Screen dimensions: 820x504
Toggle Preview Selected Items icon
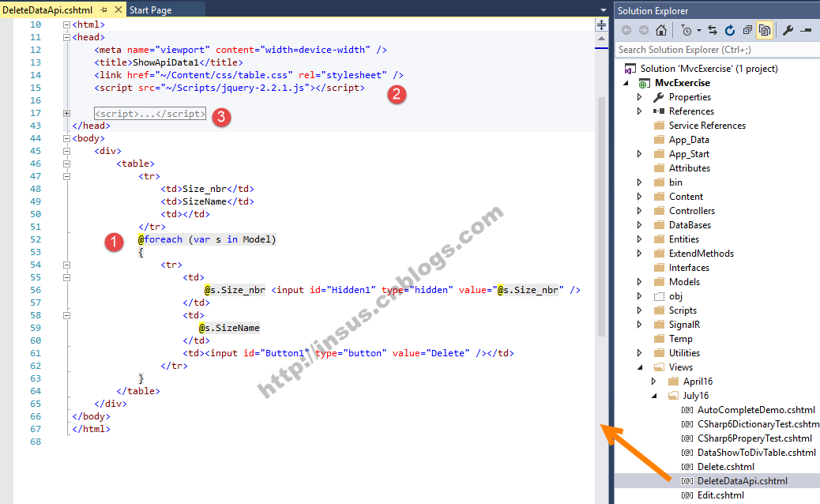tap(806, 30)
